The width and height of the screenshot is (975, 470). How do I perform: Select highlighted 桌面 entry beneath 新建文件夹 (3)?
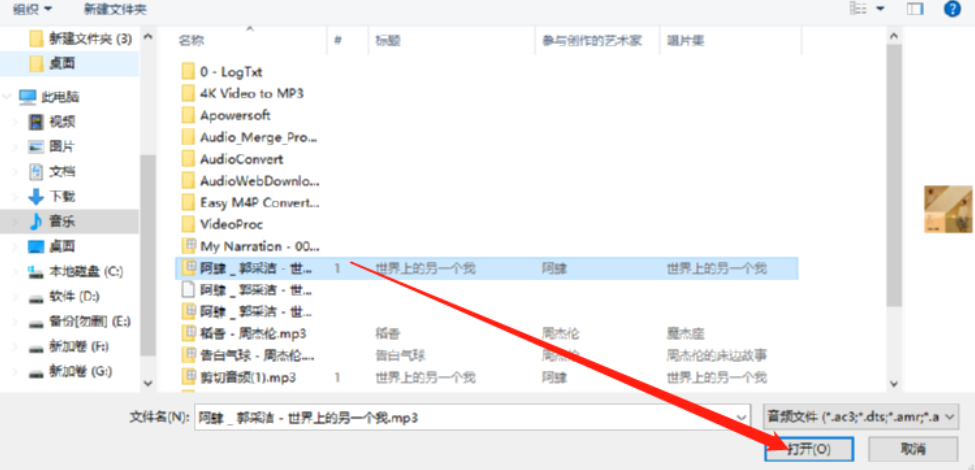click(x=62, y=63)
